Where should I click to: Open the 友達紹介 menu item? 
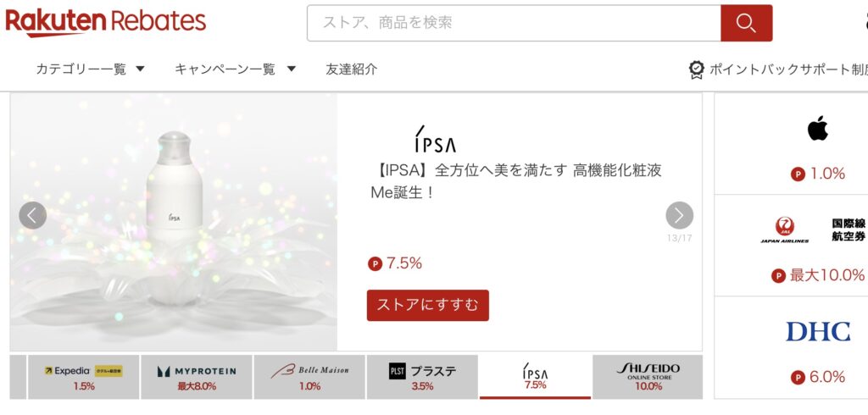click(x=352, y=69)
